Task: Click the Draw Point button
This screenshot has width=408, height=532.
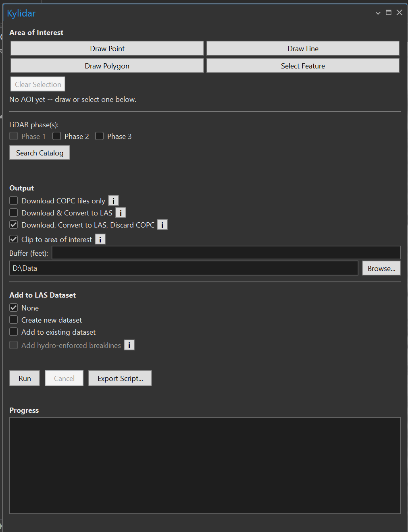Action: coord(107,48)
